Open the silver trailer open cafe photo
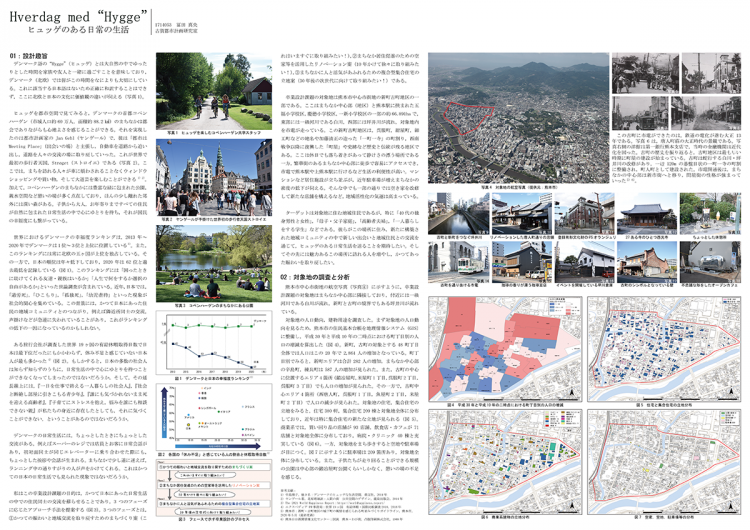 pos(710,262)
